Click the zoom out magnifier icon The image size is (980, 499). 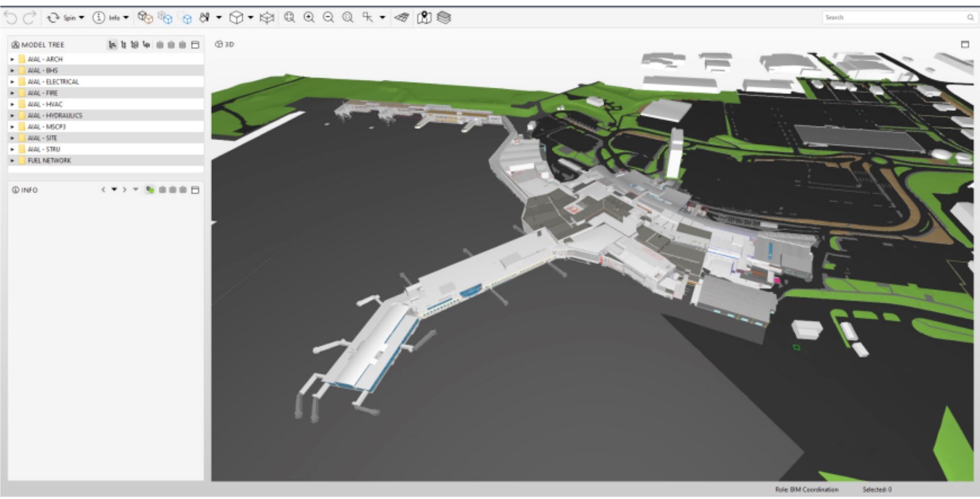(x=328, y=18)
